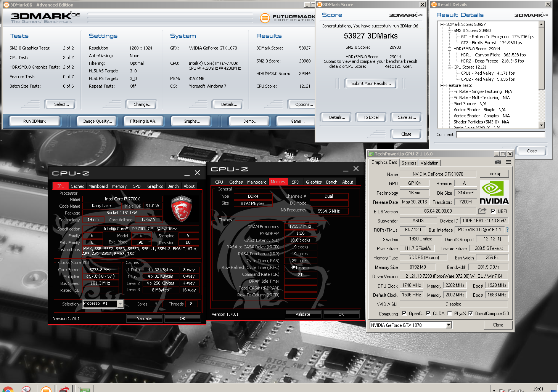
Task: Collapse the HDR/SM3.0 Score: 29044 node
Action: 449,49
